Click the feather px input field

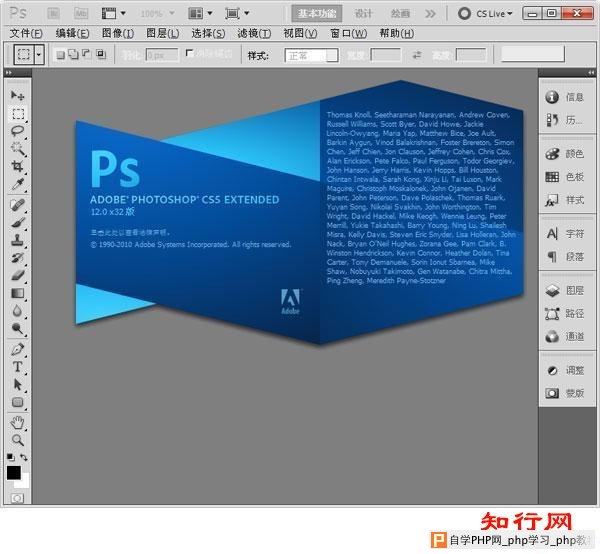pos(162,55)
